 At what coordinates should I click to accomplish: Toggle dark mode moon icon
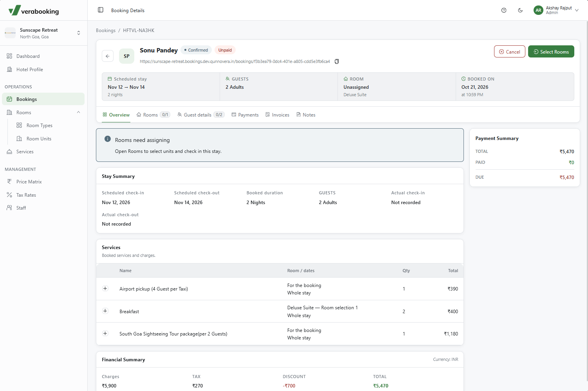(x=520, y=11)
